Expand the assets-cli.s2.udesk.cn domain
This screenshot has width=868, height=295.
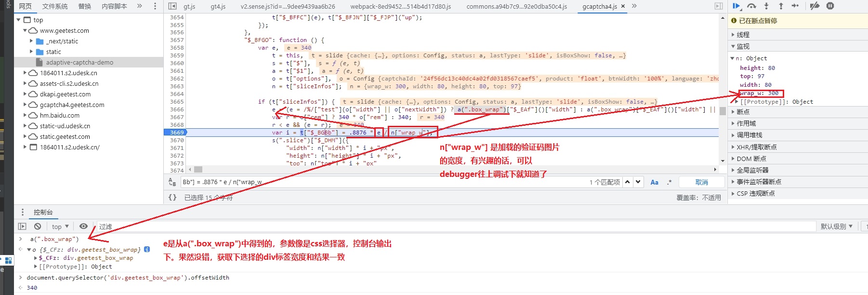25,83
